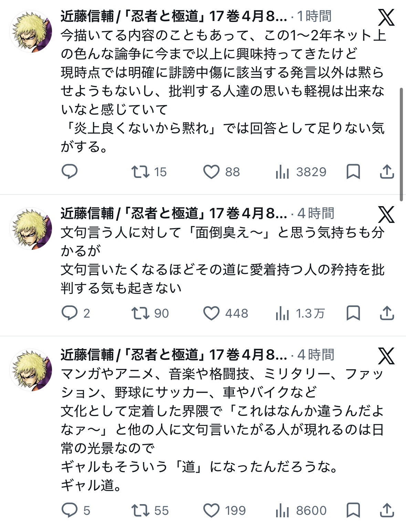
Task: Share the second tweet
Action: (x=387, y=313)
